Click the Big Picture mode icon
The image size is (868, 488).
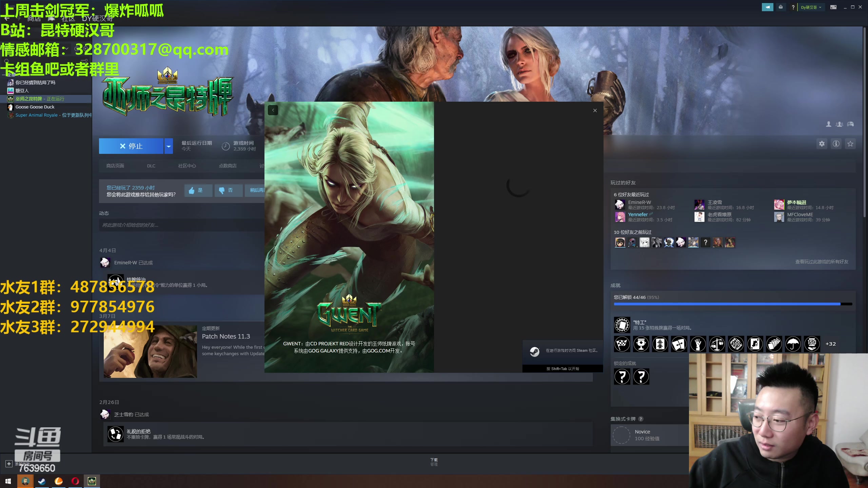(833, 7)
